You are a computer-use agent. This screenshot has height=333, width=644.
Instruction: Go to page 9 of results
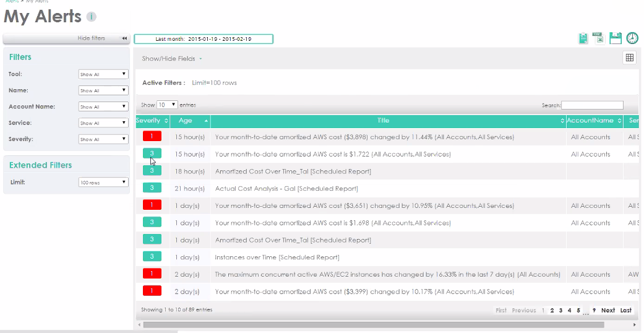594,310
